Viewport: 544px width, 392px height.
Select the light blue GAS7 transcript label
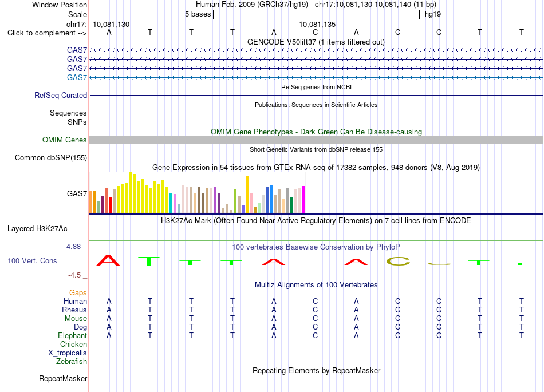(77, 77)
